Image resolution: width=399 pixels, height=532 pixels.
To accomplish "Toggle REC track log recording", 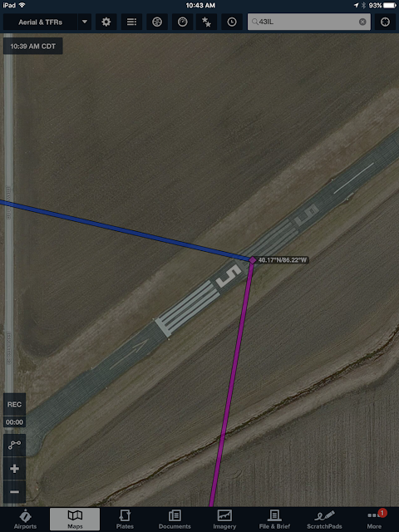I will tap(14, 405).
